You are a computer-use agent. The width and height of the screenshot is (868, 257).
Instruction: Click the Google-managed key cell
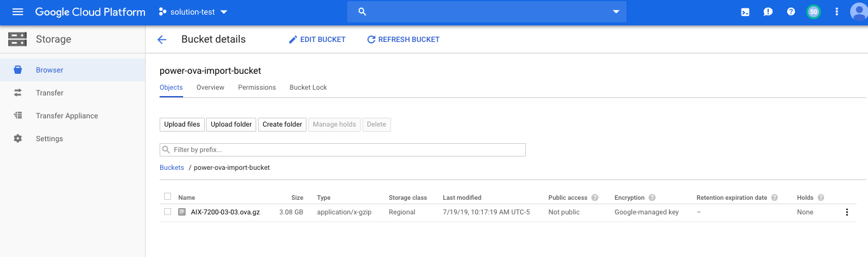[647, 212]
